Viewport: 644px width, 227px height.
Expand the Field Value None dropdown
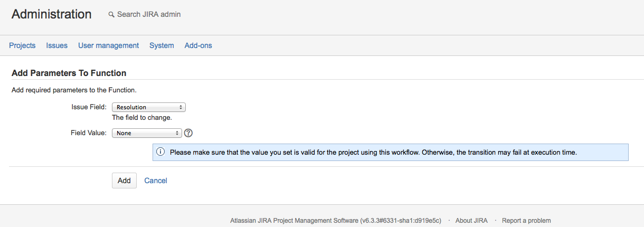click(147, 133)
